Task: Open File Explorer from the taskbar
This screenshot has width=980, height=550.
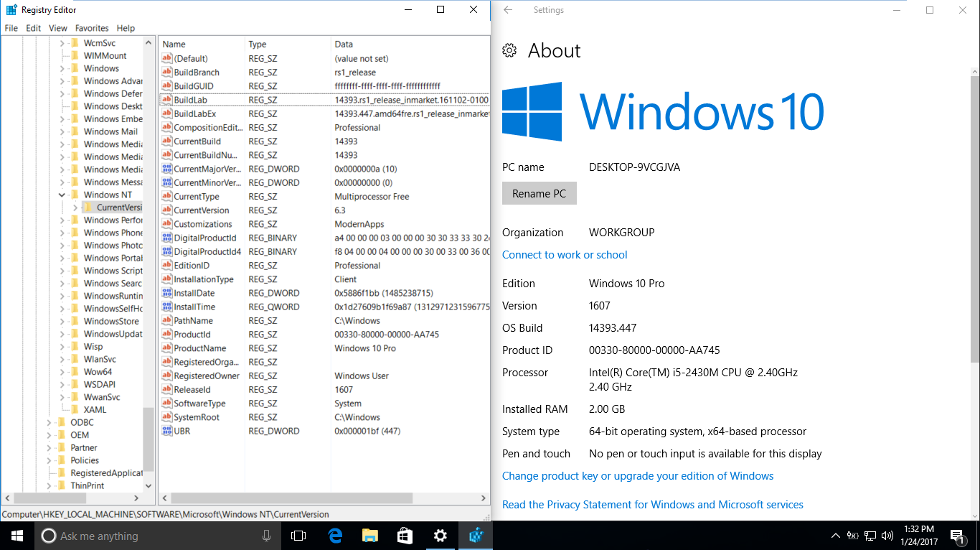Action: pos(369,535)
